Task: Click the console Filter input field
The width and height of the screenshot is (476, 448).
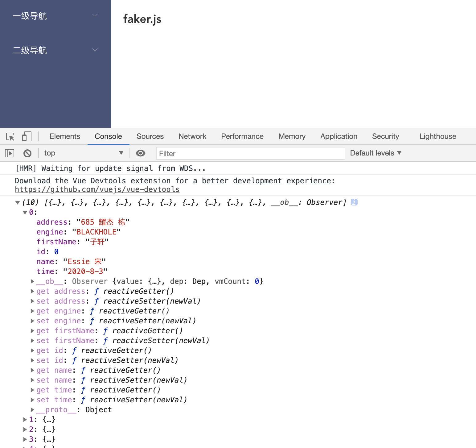Action: tap(250, 153)
